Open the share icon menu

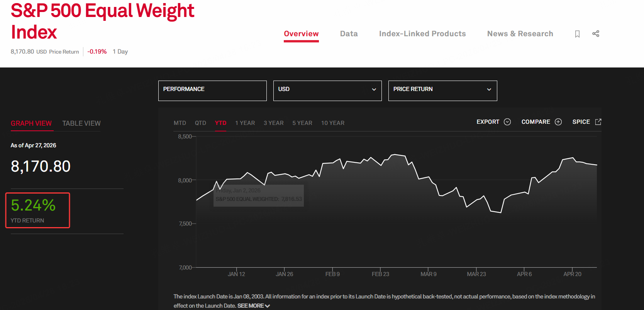(596, 34)
